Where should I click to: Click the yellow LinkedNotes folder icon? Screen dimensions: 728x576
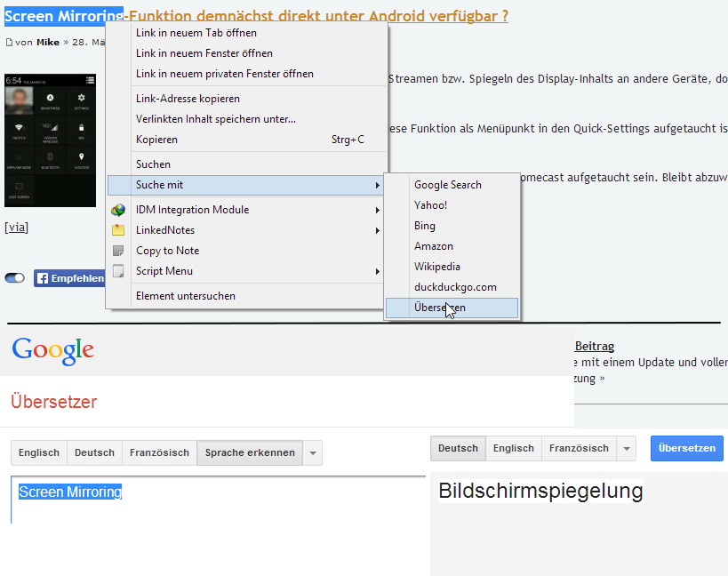click(x=118, y=230)
